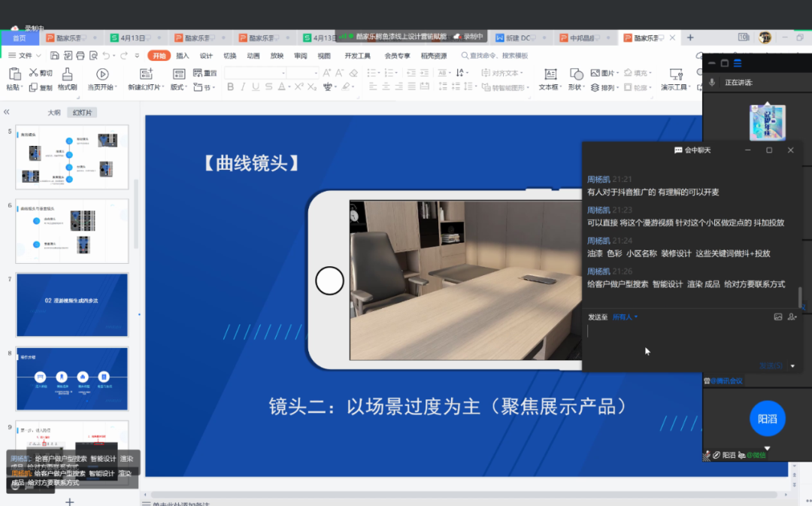Toggle Bold formatting

coord(231,87)
